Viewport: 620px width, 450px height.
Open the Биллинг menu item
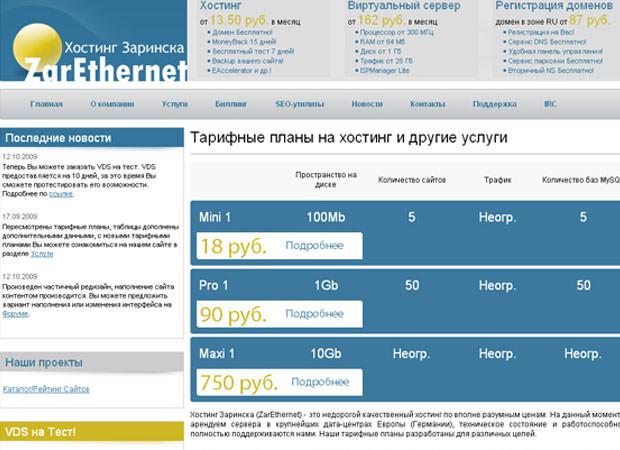231,104
